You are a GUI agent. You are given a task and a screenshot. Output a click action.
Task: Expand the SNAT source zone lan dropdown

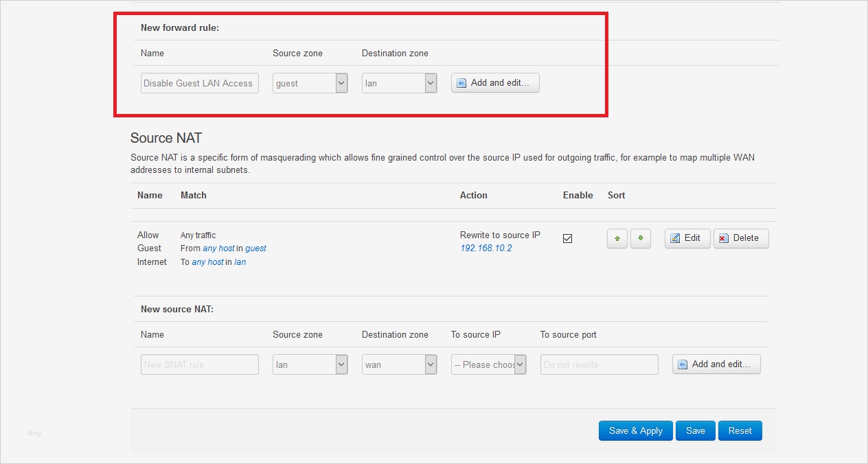pos(310,364)
